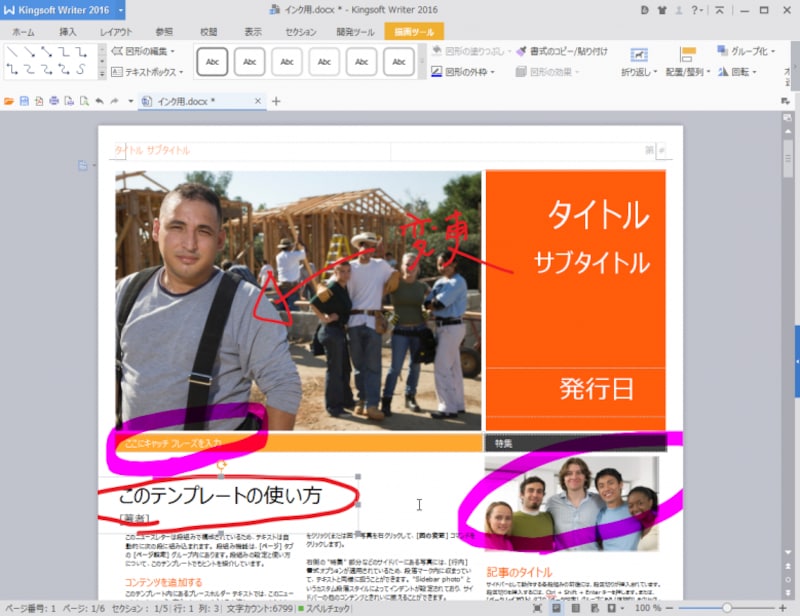Open the 校閲 ribbon tab
The width and height of the screenshot is (800, 616).
tap(206, 31)
